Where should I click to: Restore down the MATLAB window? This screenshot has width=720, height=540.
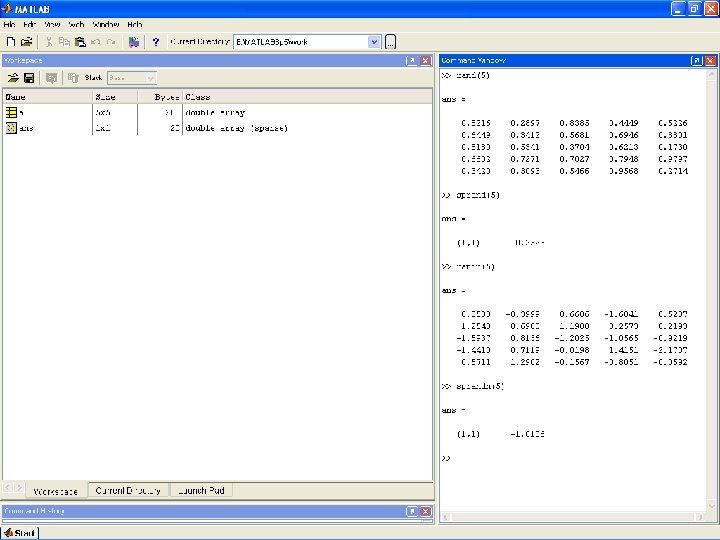[695, 8]
